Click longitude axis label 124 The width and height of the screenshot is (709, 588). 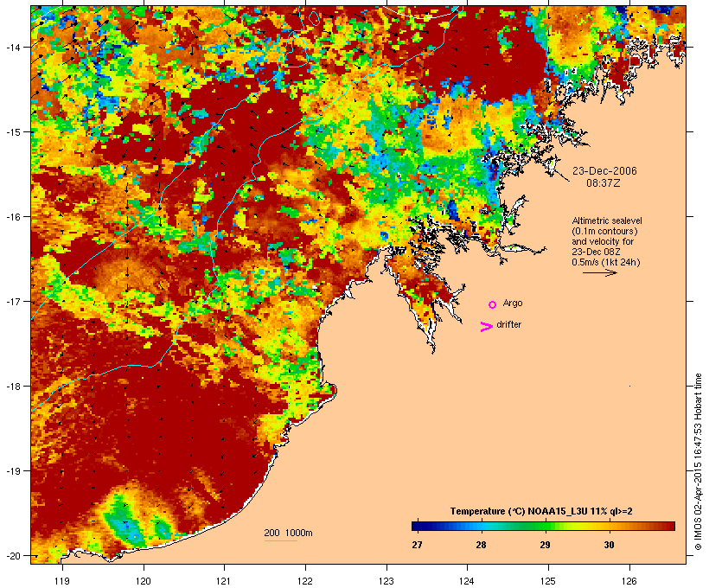467,581
